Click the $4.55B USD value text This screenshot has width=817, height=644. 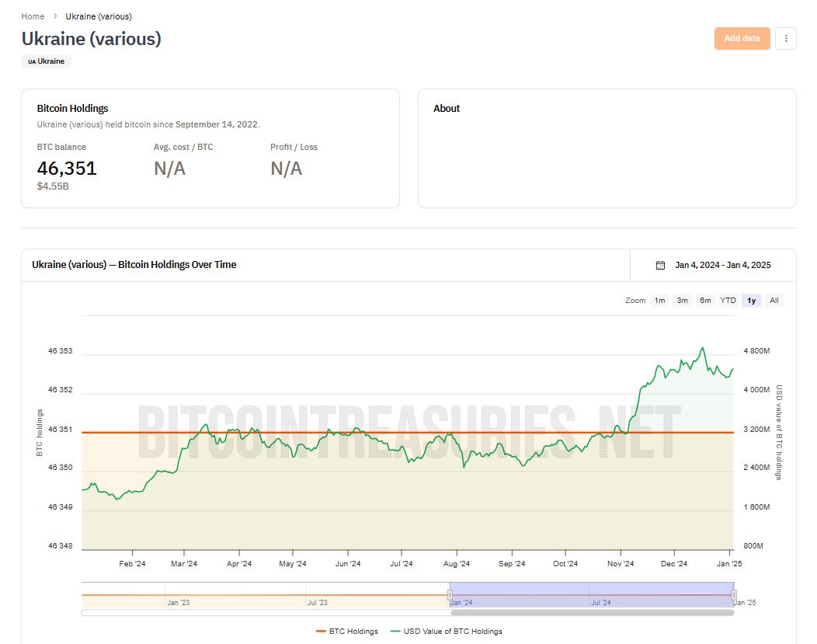(53, 186)
